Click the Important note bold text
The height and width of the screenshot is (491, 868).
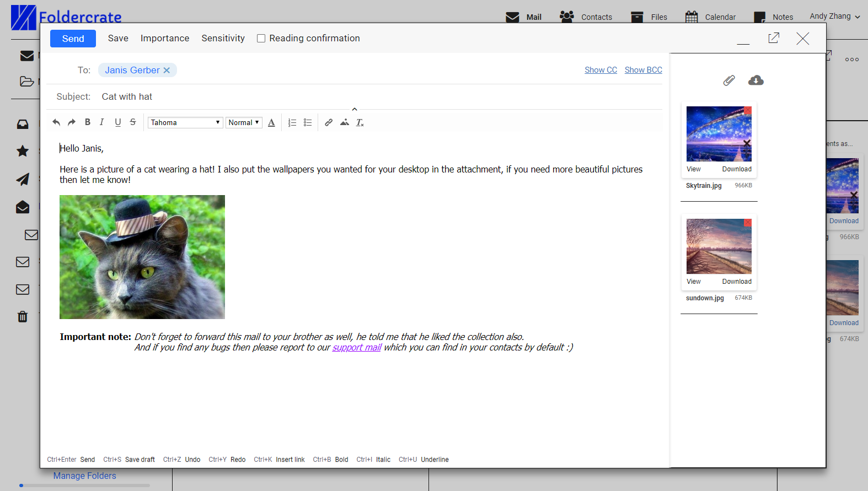95,337
